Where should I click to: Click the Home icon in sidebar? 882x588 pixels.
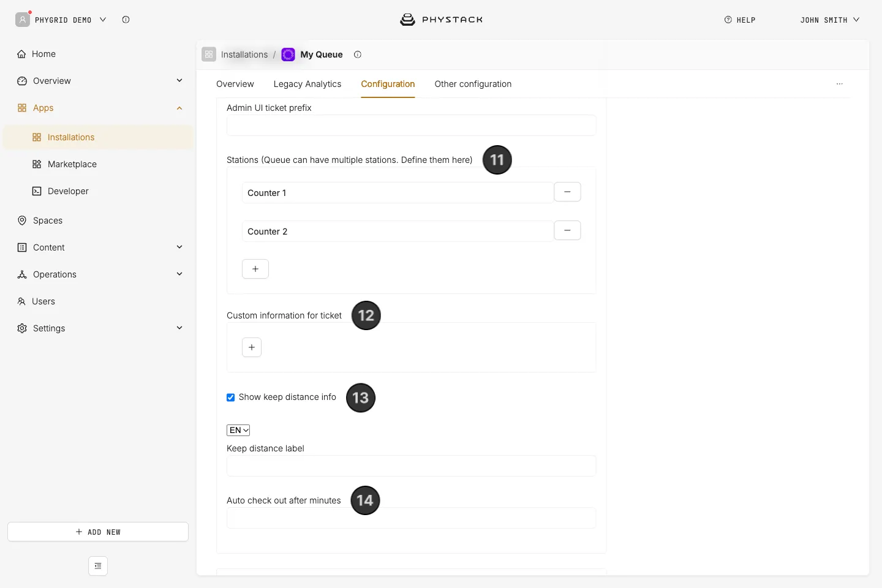click(x=22, y=54)
